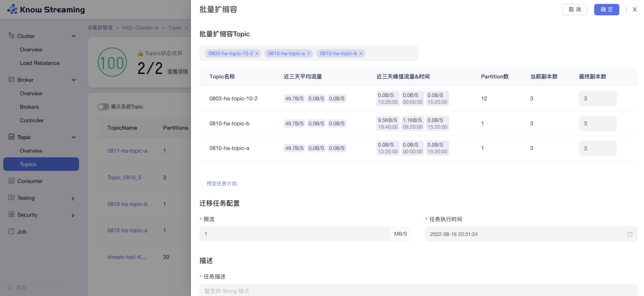644x296 pixels.
Task: Close the batch scaling drawer with X
Action: tap(635, 9)
